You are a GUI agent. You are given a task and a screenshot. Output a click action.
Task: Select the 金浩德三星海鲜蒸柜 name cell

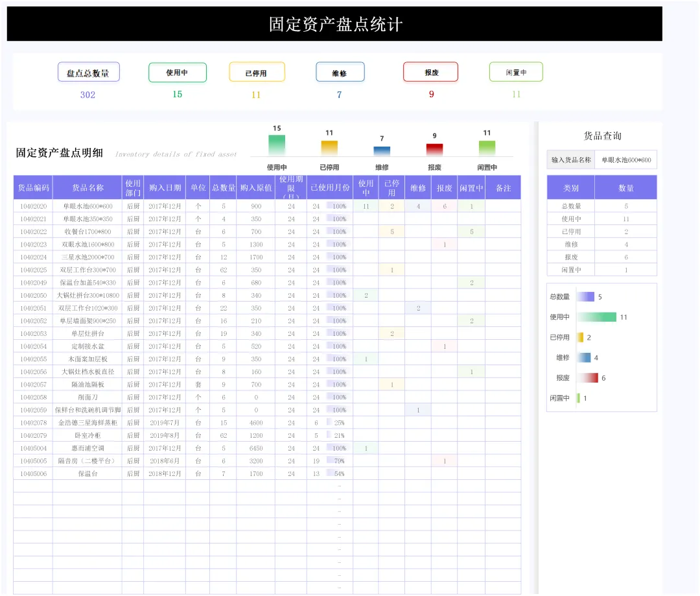87,423
